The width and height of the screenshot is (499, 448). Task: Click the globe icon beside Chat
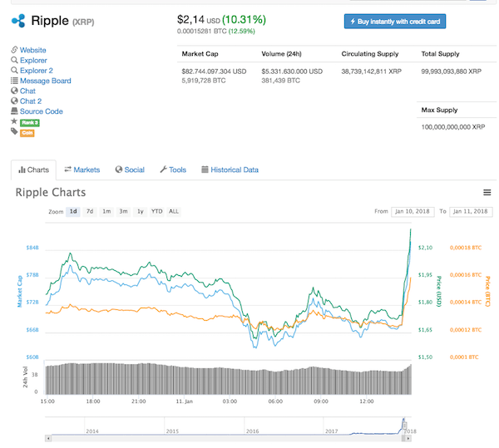pos(14,91)
